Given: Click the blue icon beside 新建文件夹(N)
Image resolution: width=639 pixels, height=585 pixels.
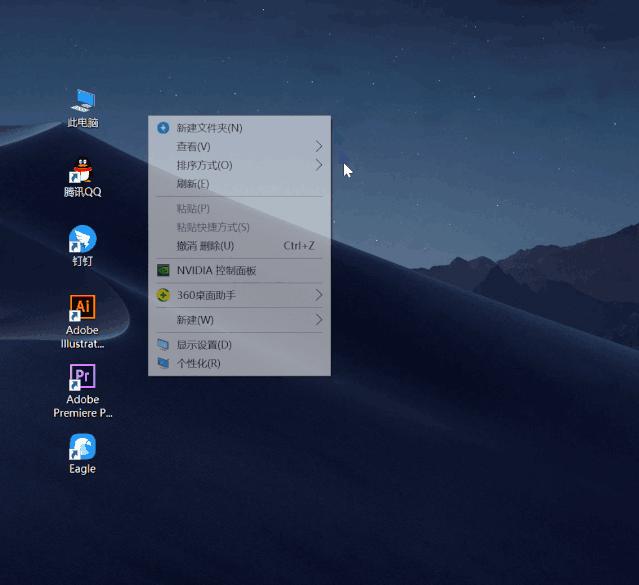Looking at the screenshot, I should [x=163, y=128].
